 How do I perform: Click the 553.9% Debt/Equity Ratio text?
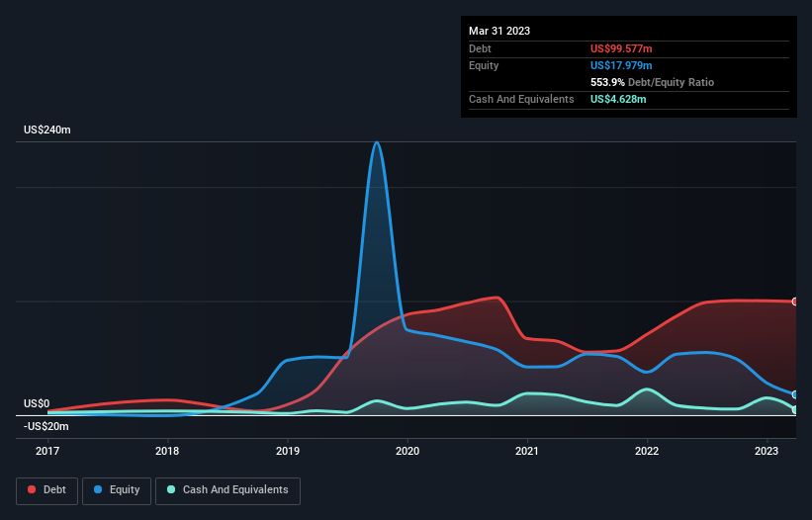[x=652, y=82]
